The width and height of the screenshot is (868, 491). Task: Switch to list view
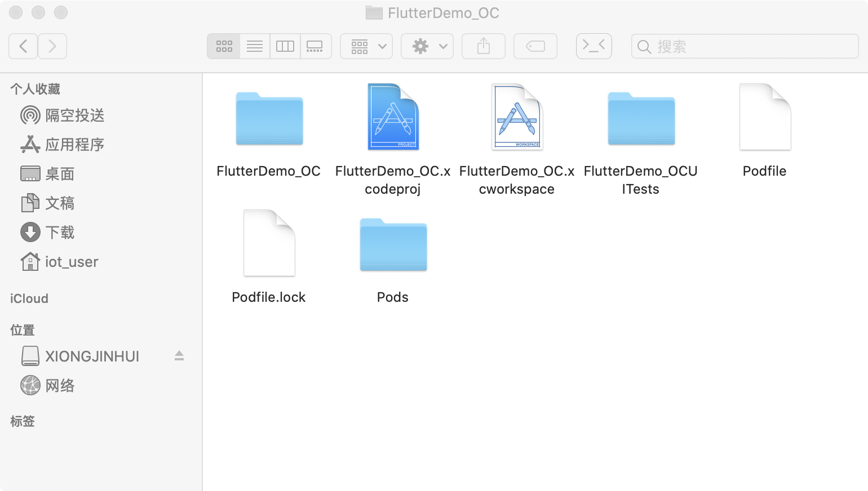pyautogui.click(x=255, y=46)
